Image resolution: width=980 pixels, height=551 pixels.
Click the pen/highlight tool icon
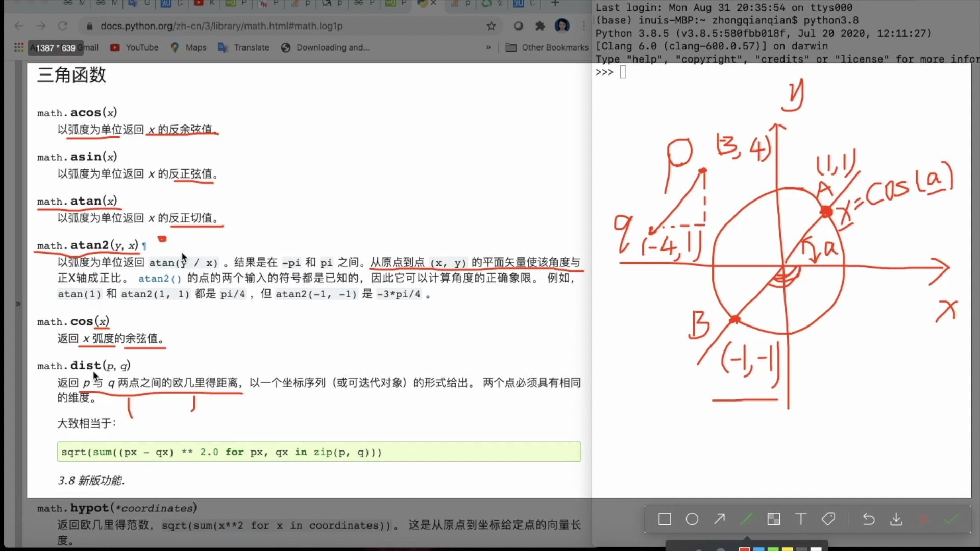(x=746, y=519)
